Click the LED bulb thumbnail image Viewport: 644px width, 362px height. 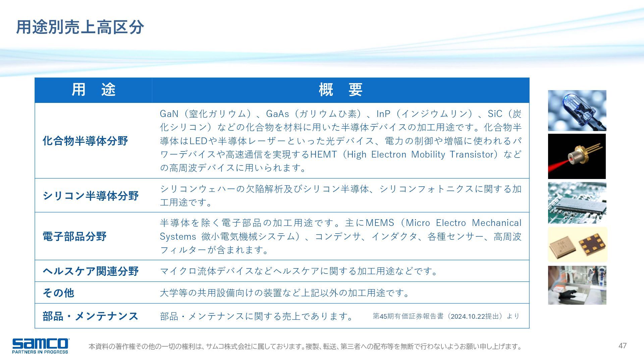pyautogui.click(x=577, y=111)
